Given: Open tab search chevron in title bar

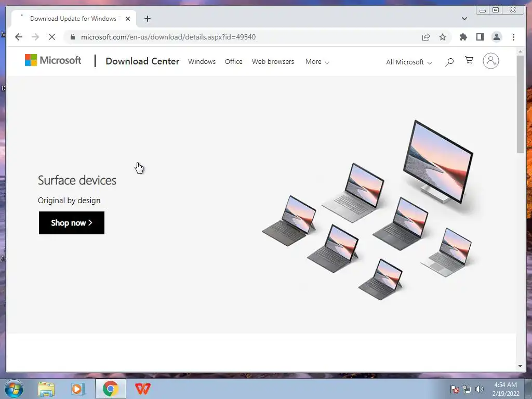Looking at the screenshot, I should pyautogui.click(x=464, y=19).
